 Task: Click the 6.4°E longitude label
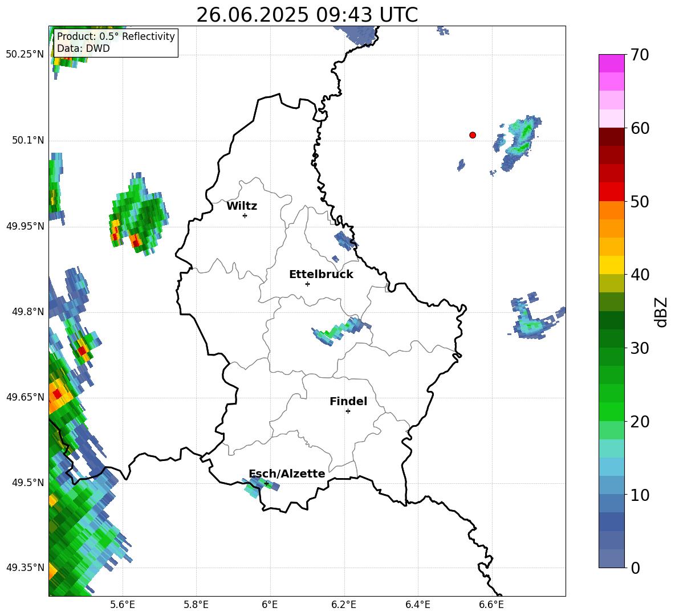[417, 605]
